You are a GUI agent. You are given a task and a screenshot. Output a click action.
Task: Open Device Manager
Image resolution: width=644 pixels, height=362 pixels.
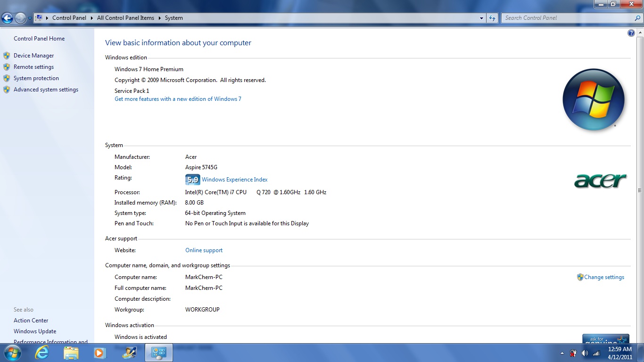[x=33, y=56]
